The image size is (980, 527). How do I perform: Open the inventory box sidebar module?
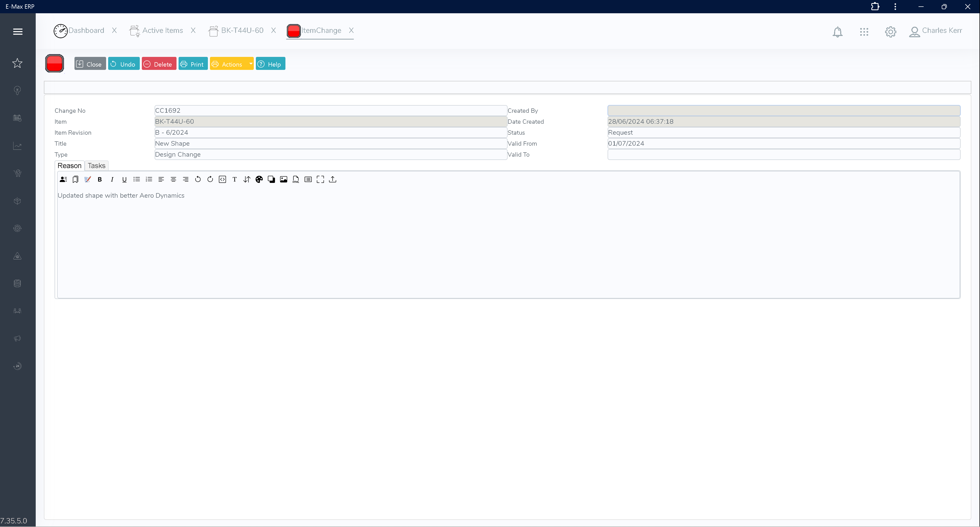18,201
